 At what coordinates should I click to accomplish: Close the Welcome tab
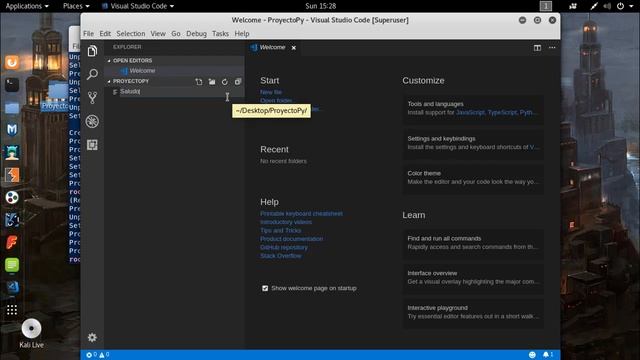coord(293,48)
